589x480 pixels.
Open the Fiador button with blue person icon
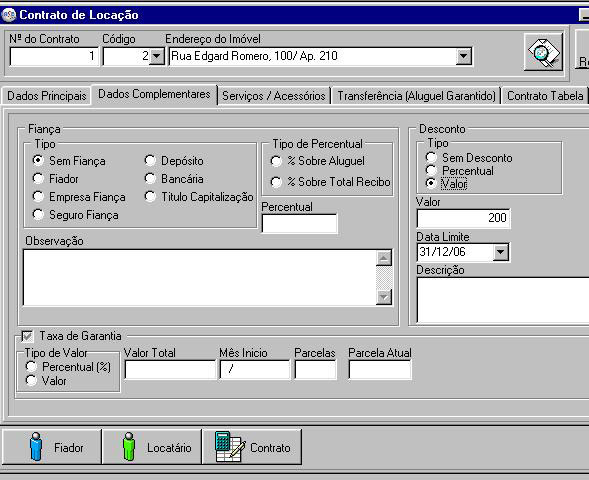(52, 447)
